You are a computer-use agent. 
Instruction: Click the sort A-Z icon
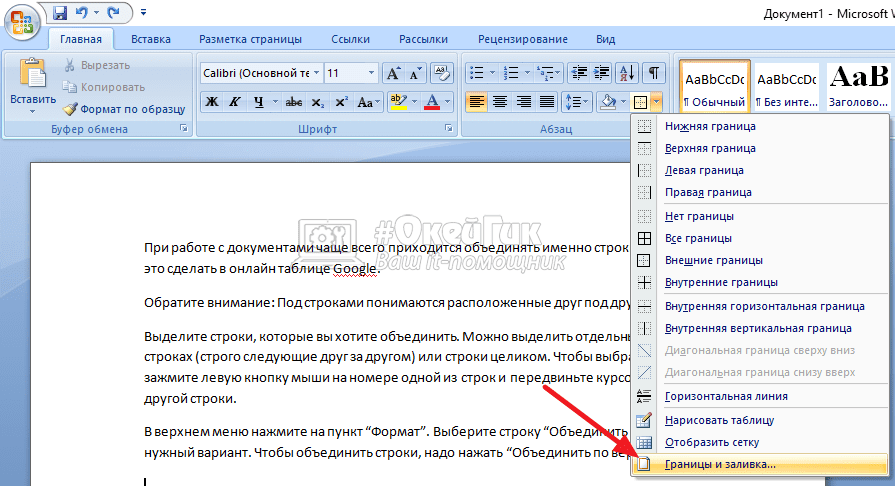pos(627,73)
